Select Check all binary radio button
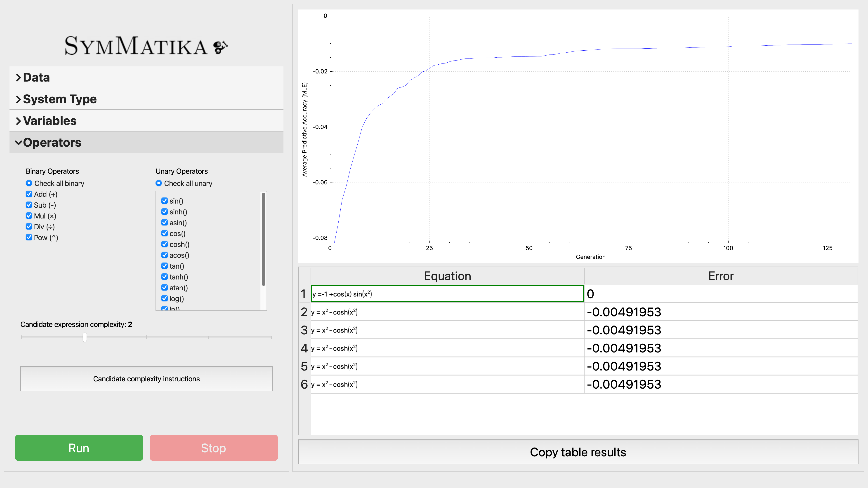This screenshot has height=488, width=868. point(29,183)
